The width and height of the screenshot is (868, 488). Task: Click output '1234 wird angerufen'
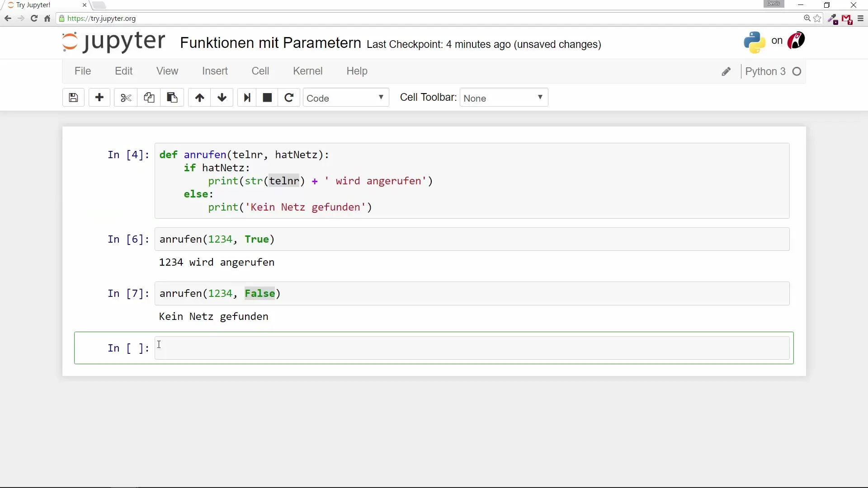(217, 263)
